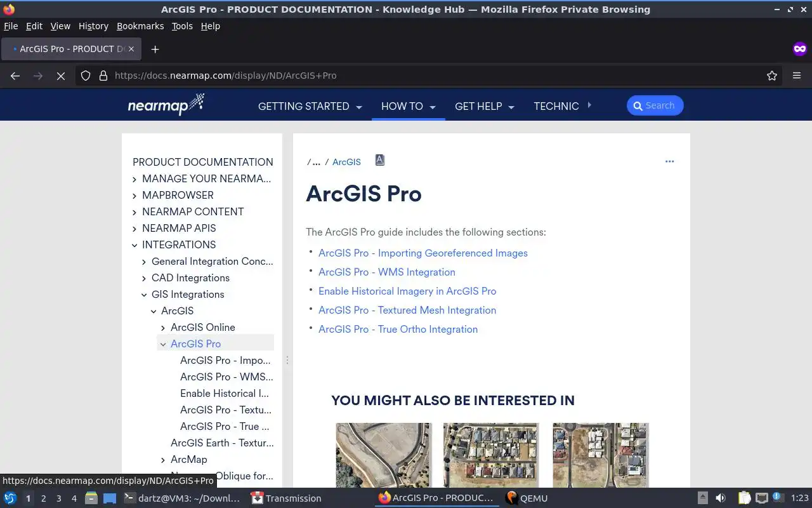Screen dimensions: 812x508
Task: Collapse the GIS Integrations tree item
Action: click(x=144, y=295)
